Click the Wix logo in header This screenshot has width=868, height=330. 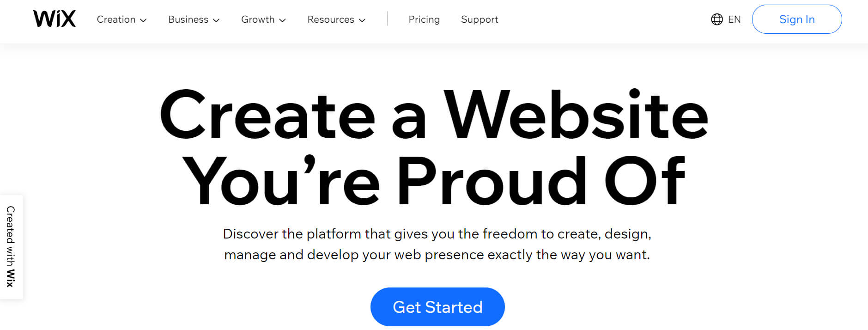point(55,19)
